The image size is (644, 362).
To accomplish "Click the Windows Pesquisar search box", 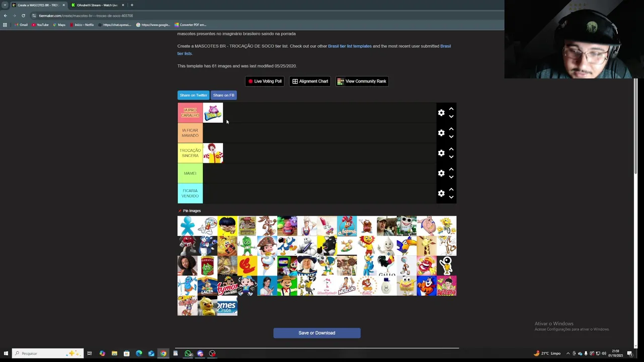I will [48, 353].
